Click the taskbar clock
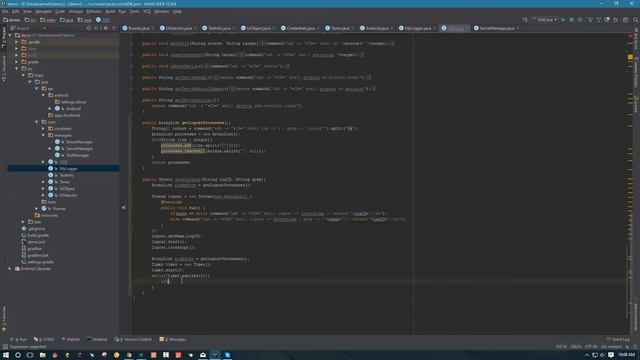 pos(627,355)
